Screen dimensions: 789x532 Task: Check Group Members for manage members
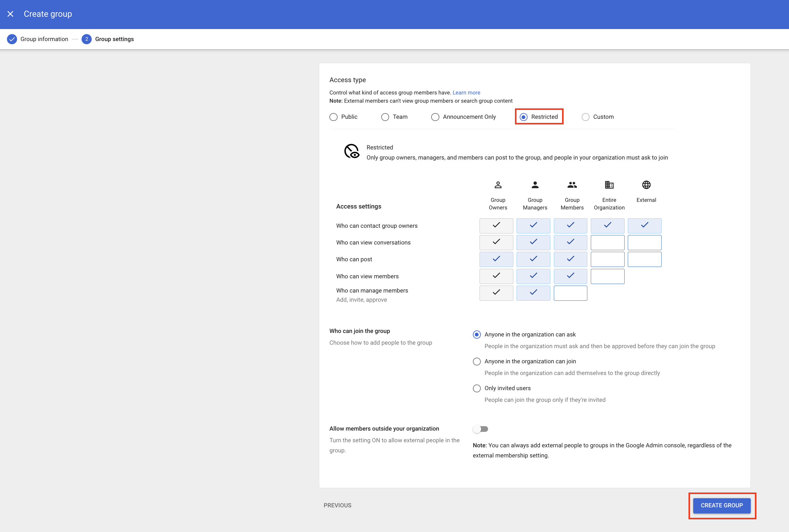point(570,293)
